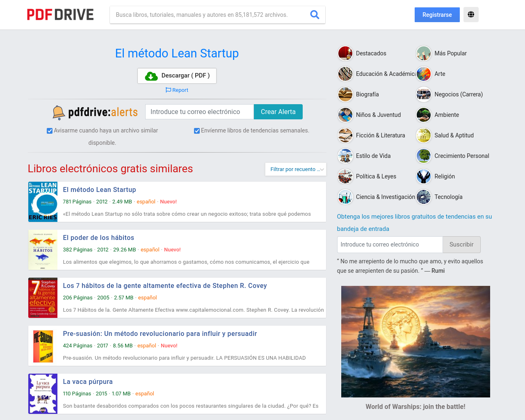
Task: Open the Pre-suasión result title link
Action: point(160,333)
